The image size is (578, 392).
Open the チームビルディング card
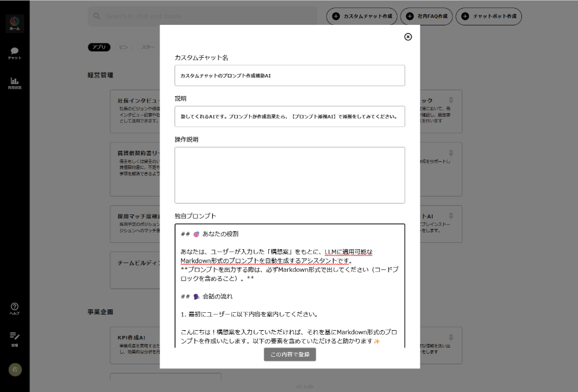pos(135,271)
